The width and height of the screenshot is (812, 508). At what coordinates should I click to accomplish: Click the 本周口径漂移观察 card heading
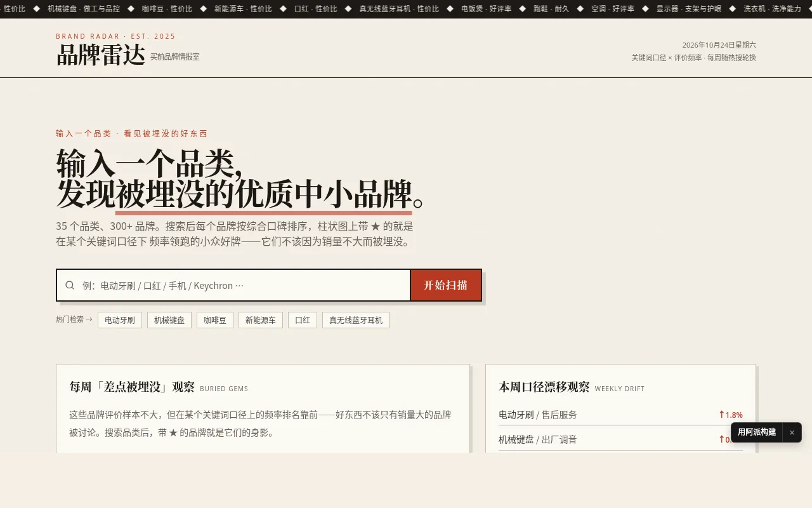pyautogui.click(x=544, y=387)
